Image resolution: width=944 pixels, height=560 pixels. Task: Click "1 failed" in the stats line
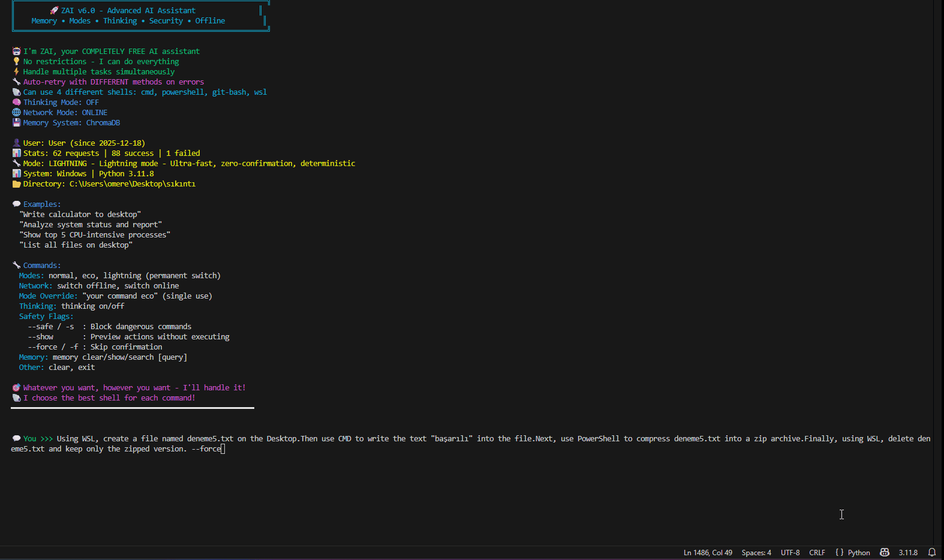pos(183,153)
